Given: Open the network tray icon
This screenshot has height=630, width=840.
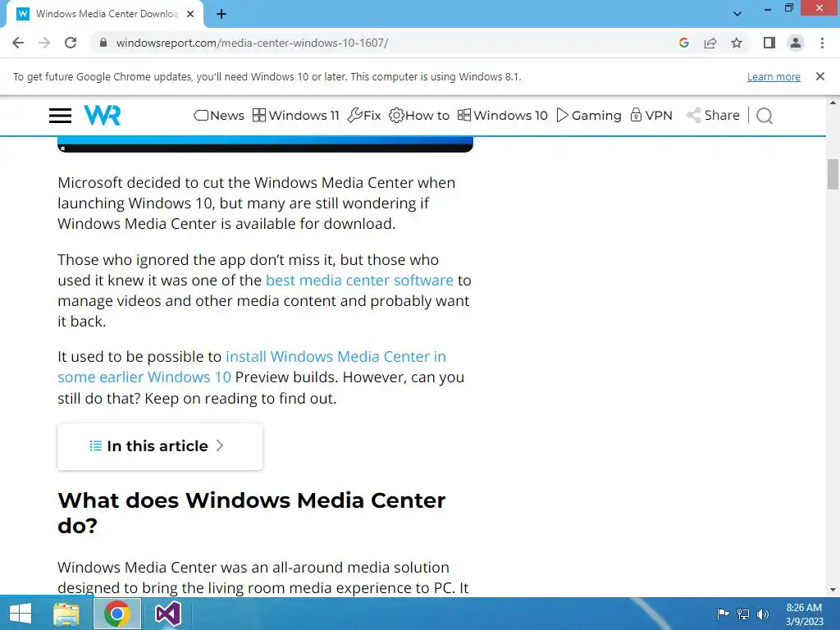Looking at the screenshot, I should coord(743,614).
